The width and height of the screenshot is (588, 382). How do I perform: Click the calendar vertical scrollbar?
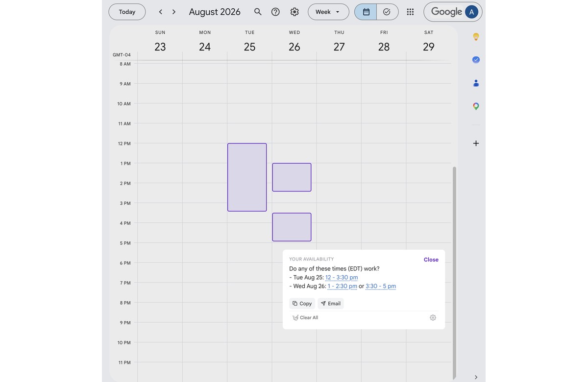pos(454,273)
